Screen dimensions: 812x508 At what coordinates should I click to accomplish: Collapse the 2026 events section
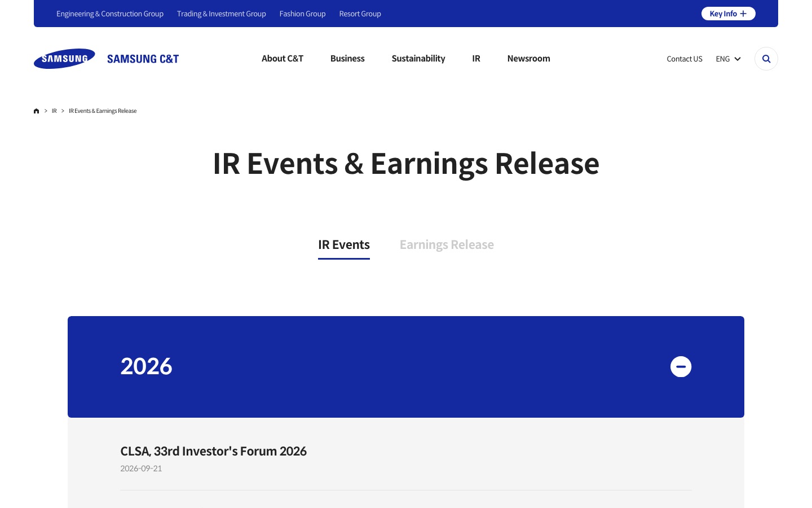[x=681, y=367]
